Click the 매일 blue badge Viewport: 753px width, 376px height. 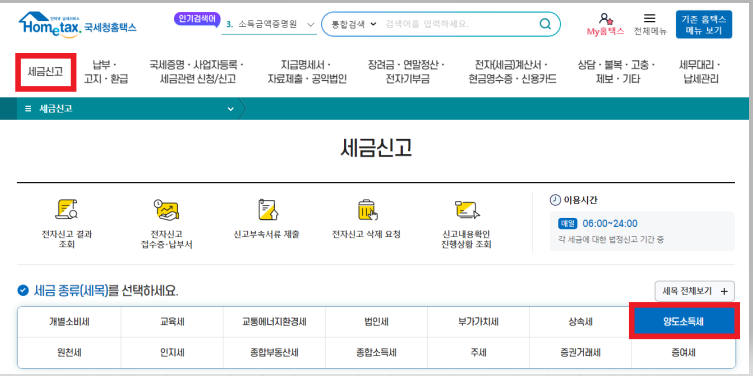pyautogui.click(x=568, y=223)
